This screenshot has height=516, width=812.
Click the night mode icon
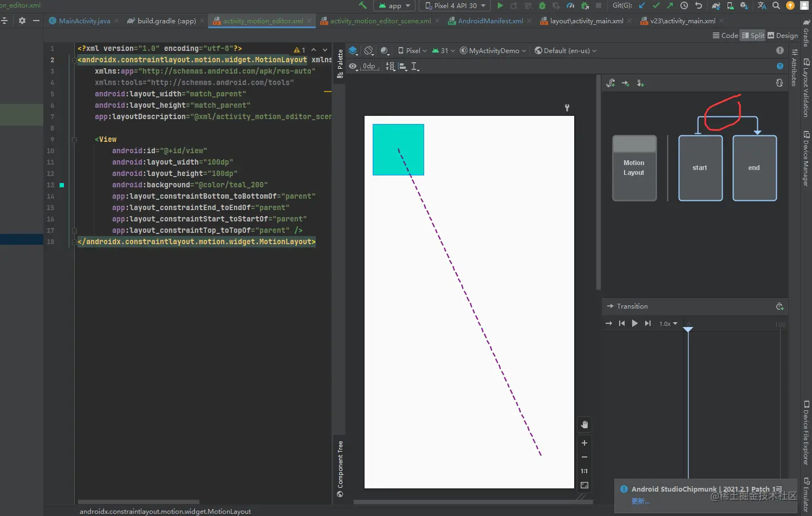385,50
